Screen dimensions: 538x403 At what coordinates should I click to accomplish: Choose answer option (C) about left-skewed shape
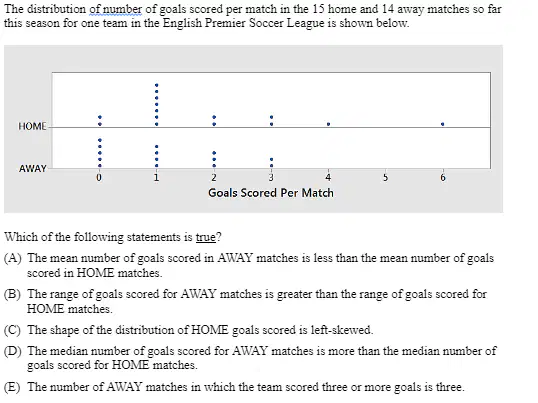pyautogui.click(x=188, y=330)
